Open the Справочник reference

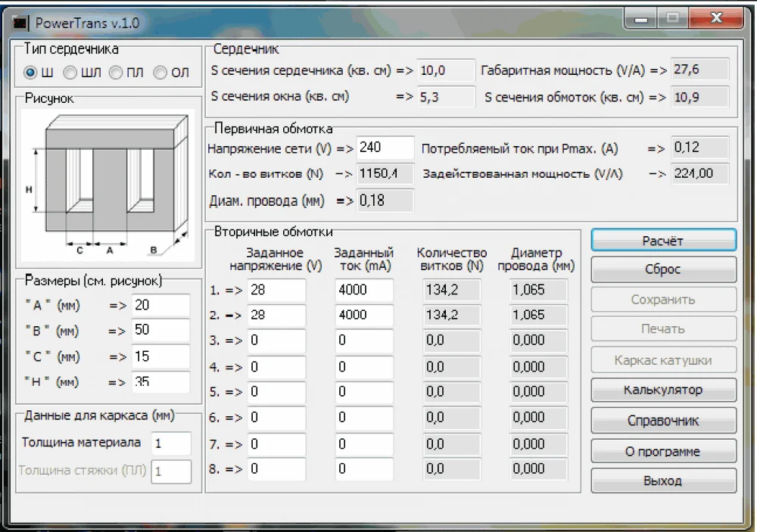[x=663, y=421]
